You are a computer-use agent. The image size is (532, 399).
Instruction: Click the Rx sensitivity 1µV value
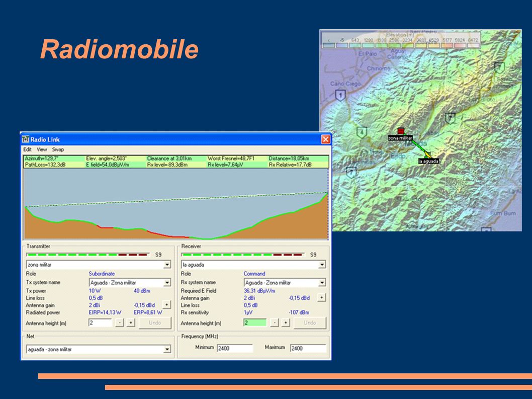tap(248, 312)
